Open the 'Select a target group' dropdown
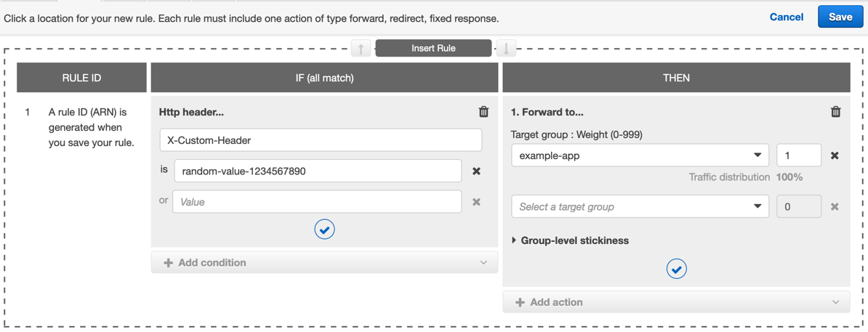Screen dimensions: 868x332 click(640, 207)
